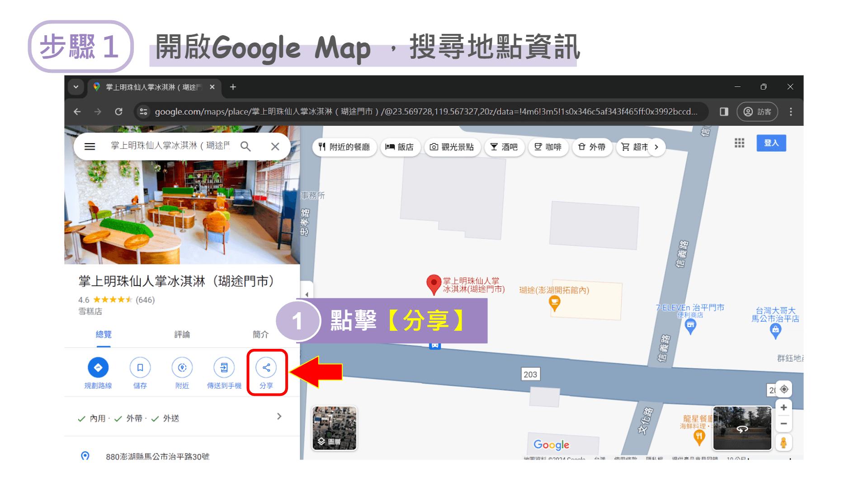This screenshot has height=488, width=868.
Task: Zoom in the map with plus
Action: tap(784, 408)
